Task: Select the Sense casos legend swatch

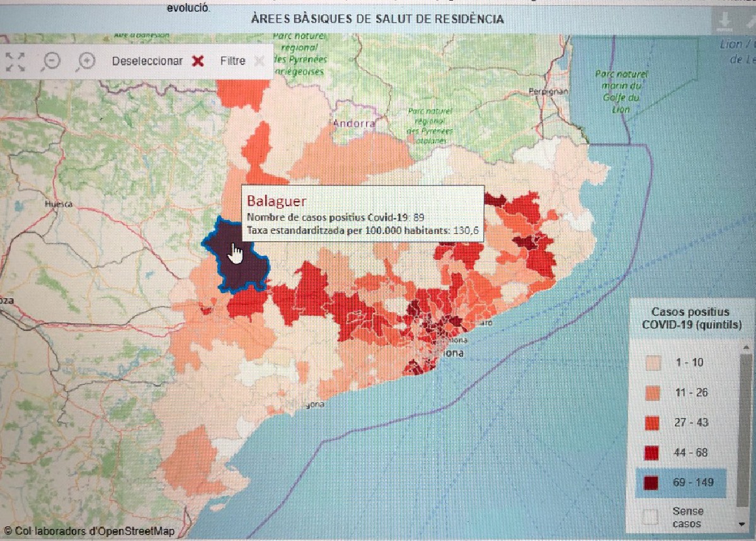Action: pos(651,517)
